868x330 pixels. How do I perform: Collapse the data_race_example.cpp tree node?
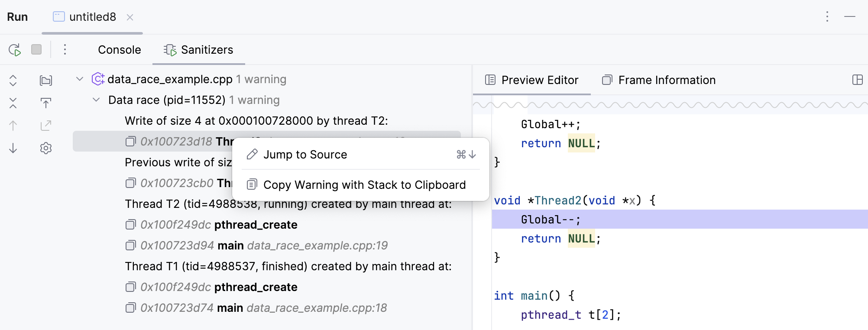[x=80, y=79]
